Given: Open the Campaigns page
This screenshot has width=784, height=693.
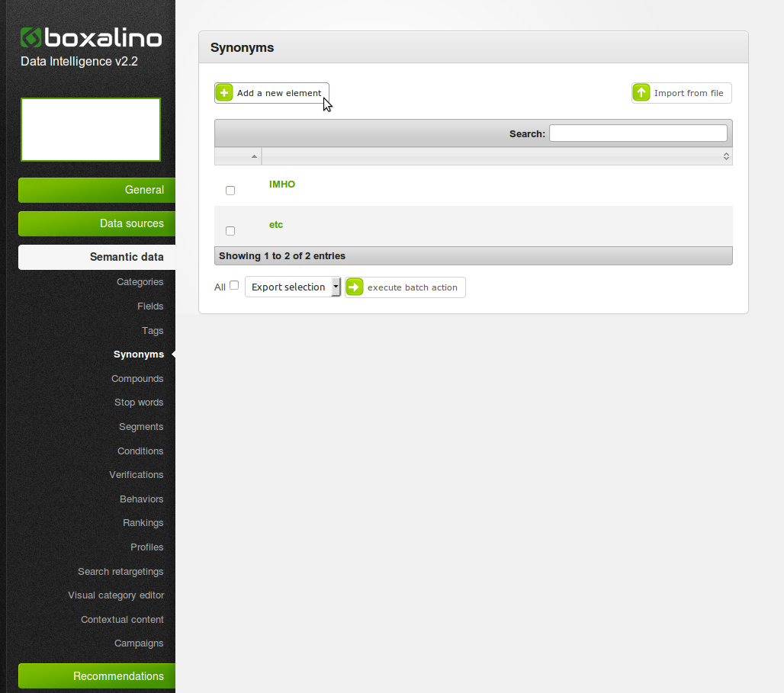Looking at the screenshot, I should (139, 643).
